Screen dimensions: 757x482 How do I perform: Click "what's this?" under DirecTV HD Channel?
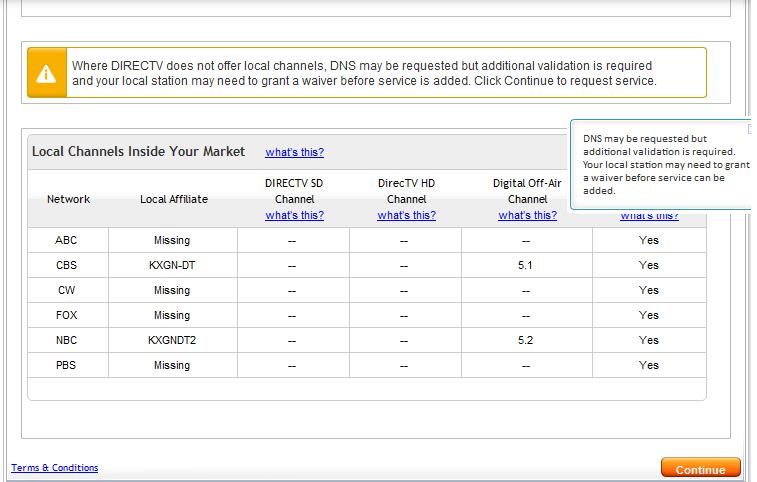pos(407,215)
